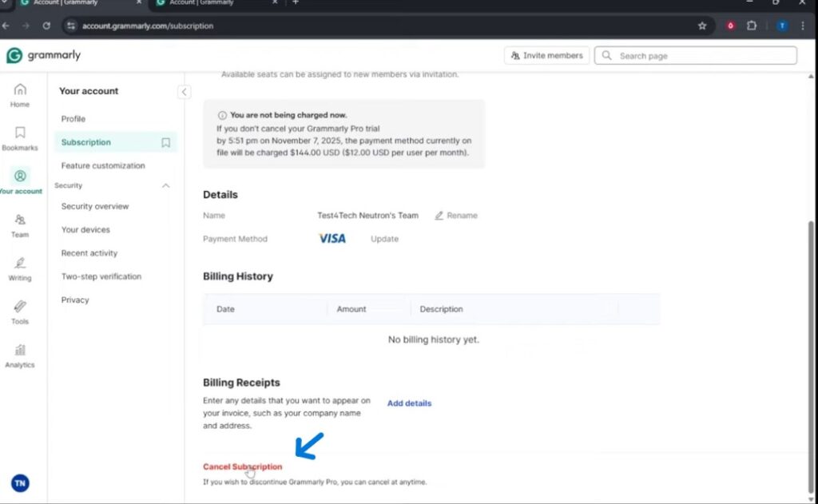
Task: Go to the Team section icon
Action: [20, 224]
